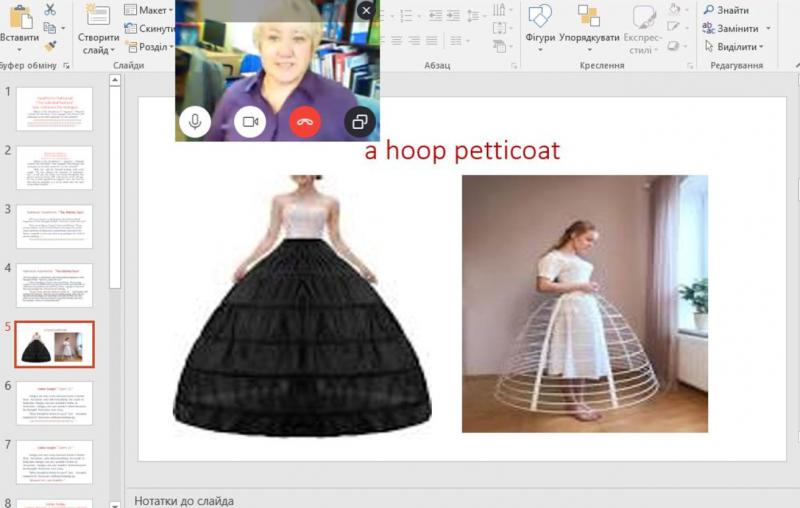This screenshot has width=800, height=508.
Task: Select slide 1 thumbnail
Action: pyautogui.click(x=55, y=109)
